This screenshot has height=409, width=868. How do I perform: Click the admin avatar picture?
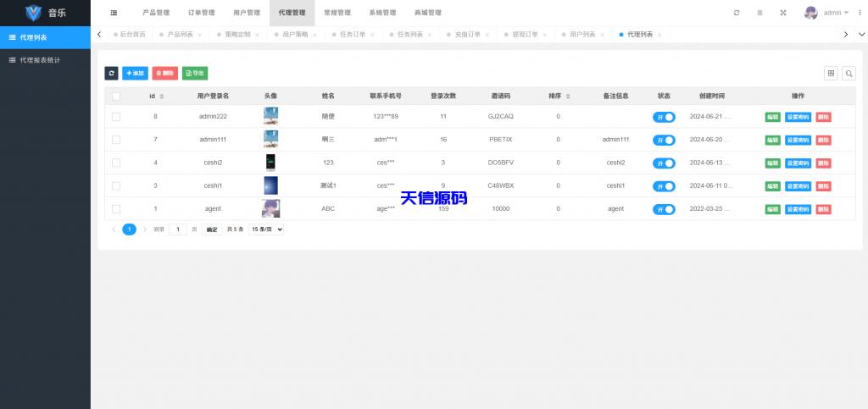(x=811, y=13)
